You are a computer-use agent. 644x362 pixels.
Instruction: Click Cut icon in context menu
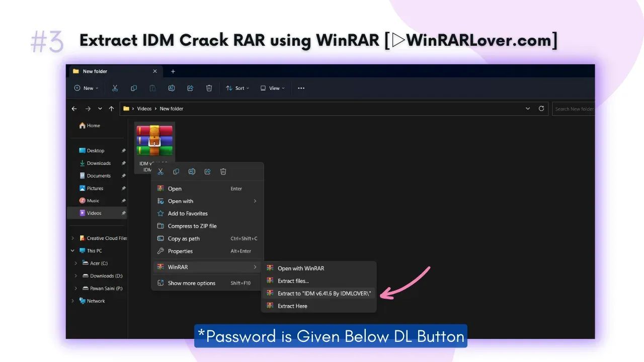tap(160, 172)
